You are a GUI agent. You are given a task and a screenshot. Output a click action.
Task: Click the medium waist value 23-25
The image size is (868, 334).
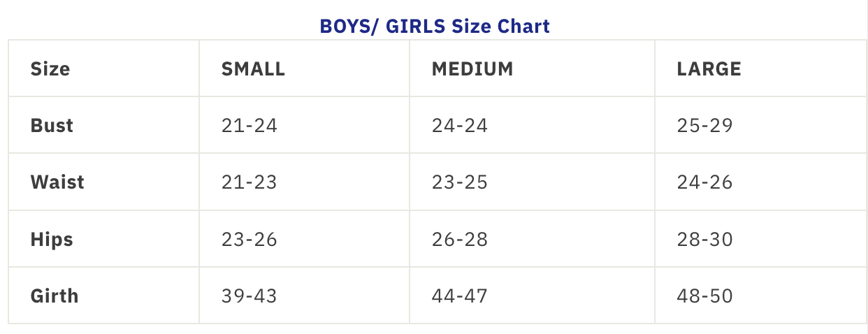[460, 182]
